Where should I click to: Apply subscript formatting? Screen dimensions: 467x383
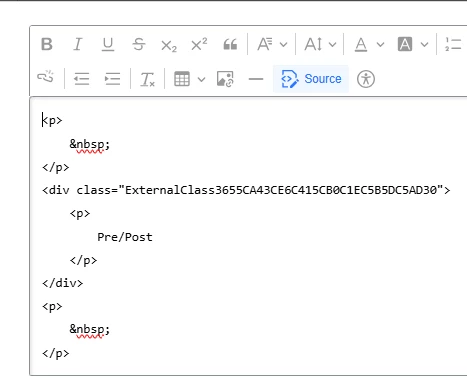pos(169,46)
